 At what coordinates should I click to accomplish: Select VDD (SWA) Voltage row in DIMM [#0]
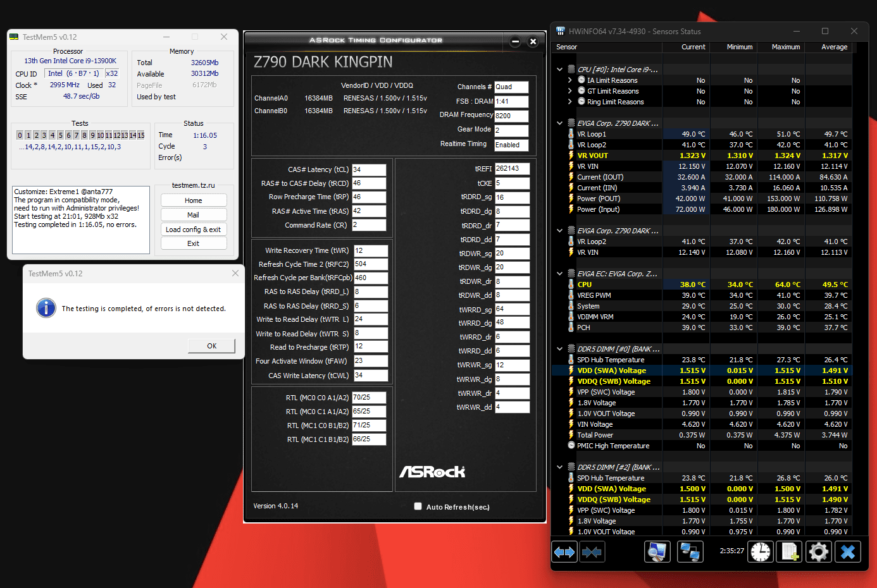tap(702, 371)
